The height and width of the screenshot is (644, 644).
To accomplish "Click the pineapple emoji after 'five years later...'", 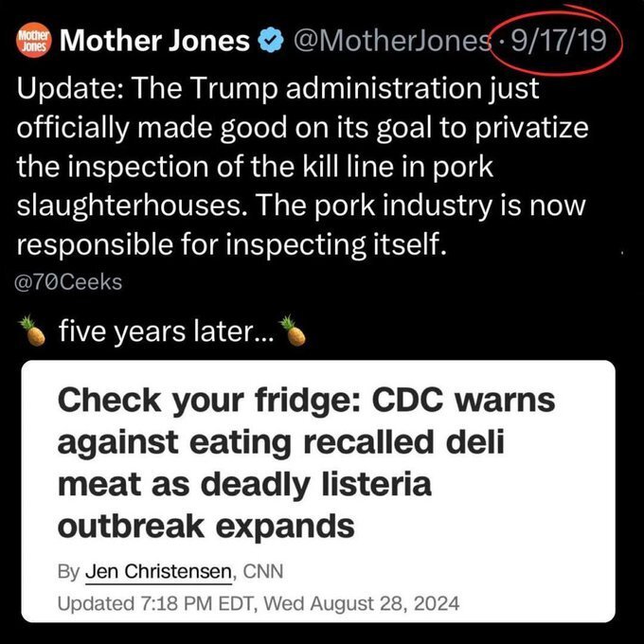I will coord(296,332).
